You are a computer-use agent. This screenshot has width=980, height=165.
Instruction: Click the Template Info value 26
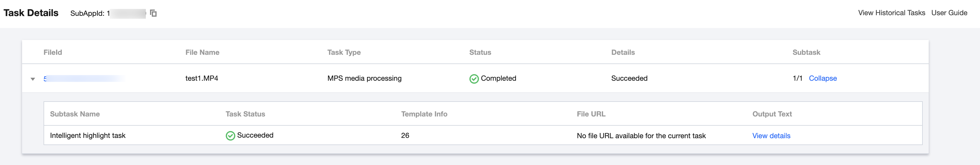[405, 136]
